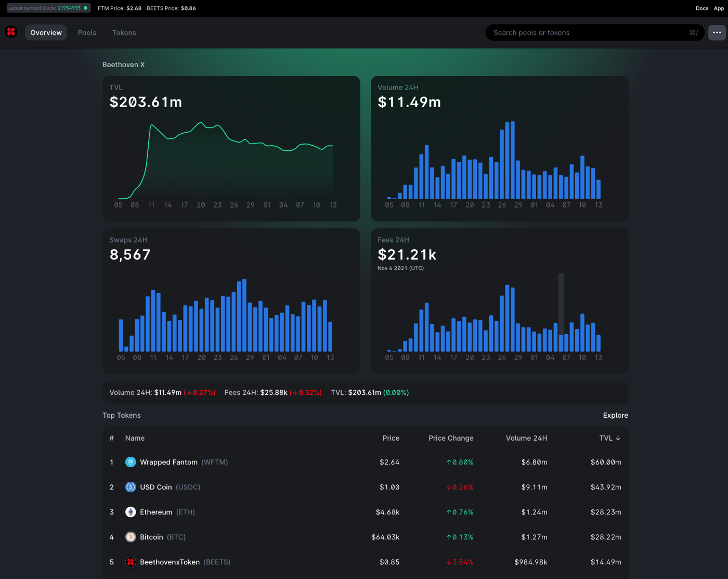This screenshot has width=728, height=579.
Task: Click the BEETS Price $0.86 text
Action: coord(171,8)
